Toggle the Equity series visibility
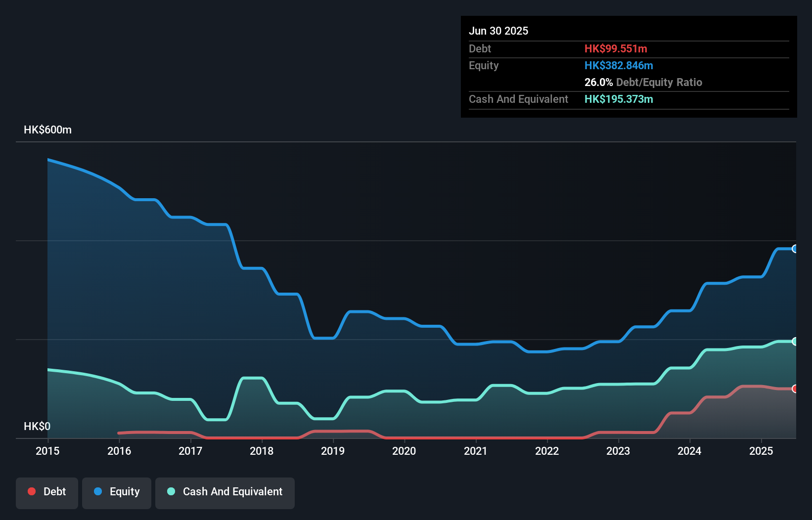Screen dimensions: 812x520 coord(117,493)
